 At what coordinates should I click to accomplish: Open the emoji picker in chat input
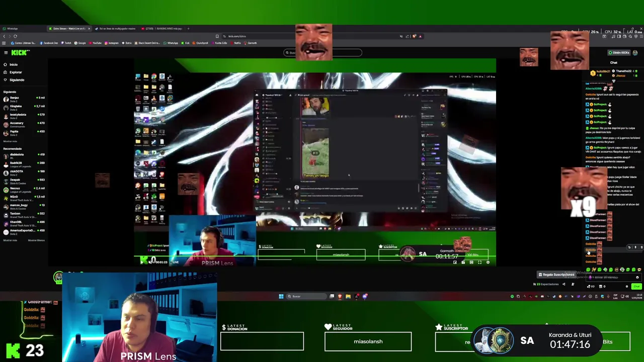point(637,278)
